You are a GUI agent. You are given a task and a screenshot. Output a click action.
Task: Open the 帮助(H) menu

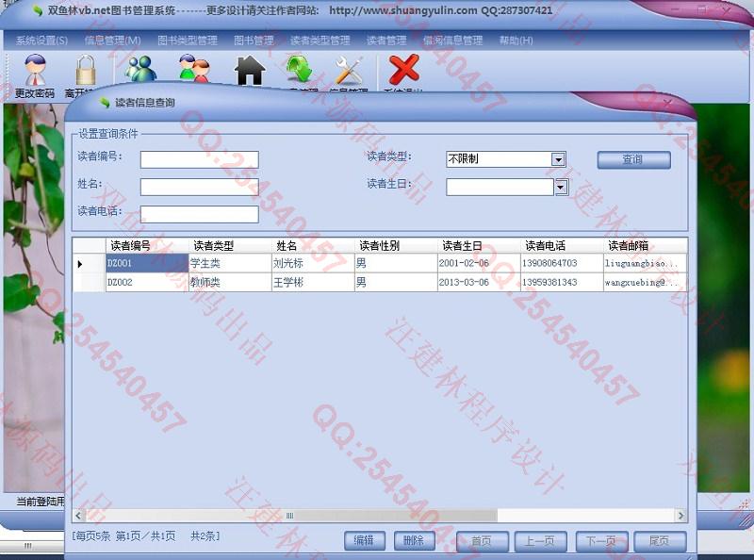coord(516,41)
